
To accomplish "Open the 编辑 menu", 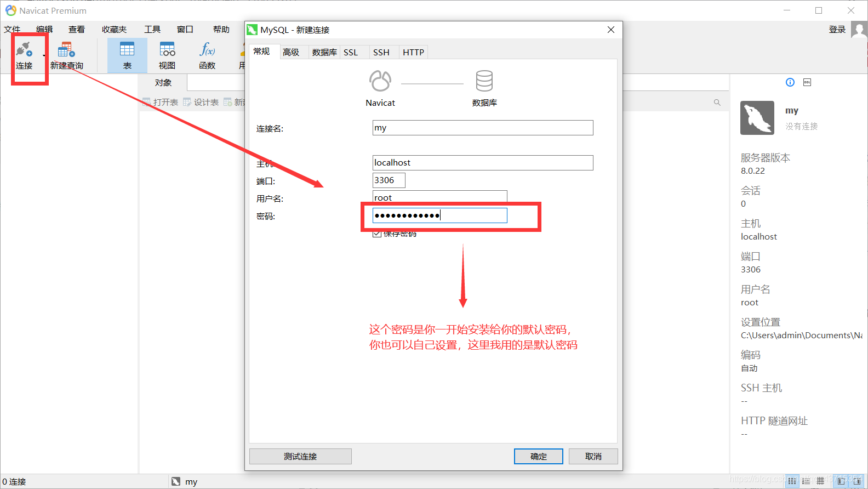I will (44, 30).
